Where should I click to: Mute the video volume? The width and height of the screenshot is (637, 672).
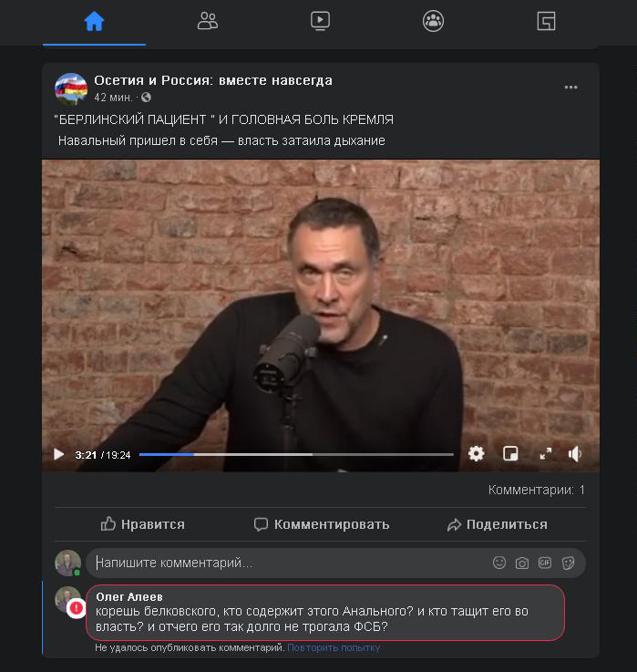point(574,453)
